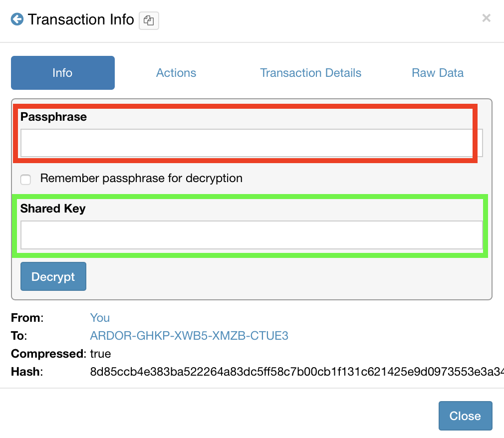Enable Remember passphrase for decryption checkbox
Image resolution: width=504 pixels, height=438 pixels.
pos(25,180)
